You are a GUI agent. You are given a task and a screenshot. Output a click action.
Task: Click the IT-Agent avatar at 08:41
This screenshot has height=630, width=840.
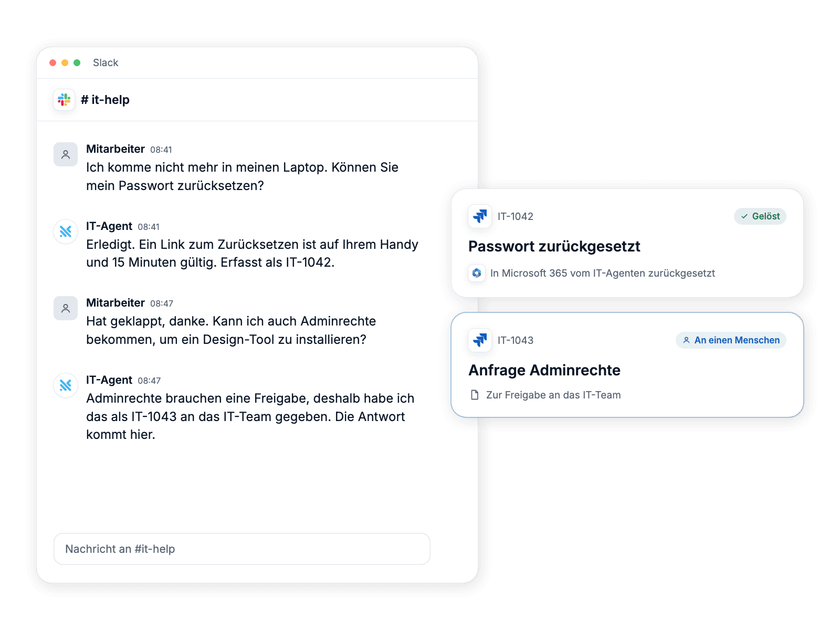point(66,232)
